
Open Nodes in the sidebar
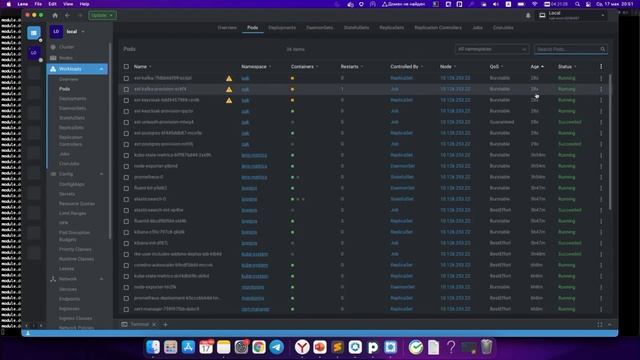point(66,58)
